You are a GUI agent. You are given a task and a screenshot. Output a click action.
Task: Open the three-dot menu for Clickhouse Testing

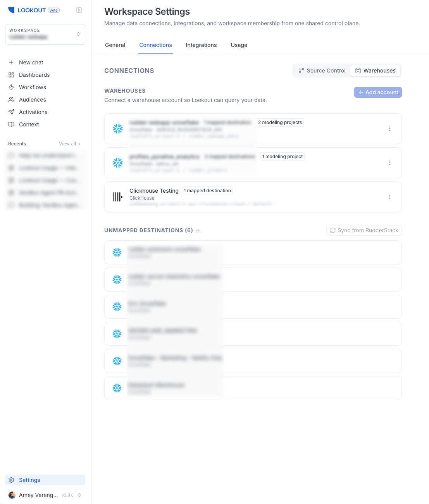click(x=390, y=197)
